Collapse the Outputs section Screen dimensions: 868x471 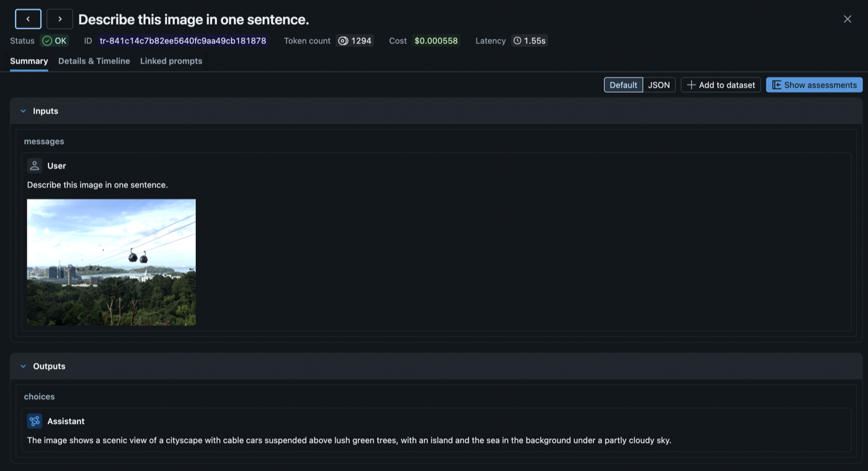coord(24,366)
